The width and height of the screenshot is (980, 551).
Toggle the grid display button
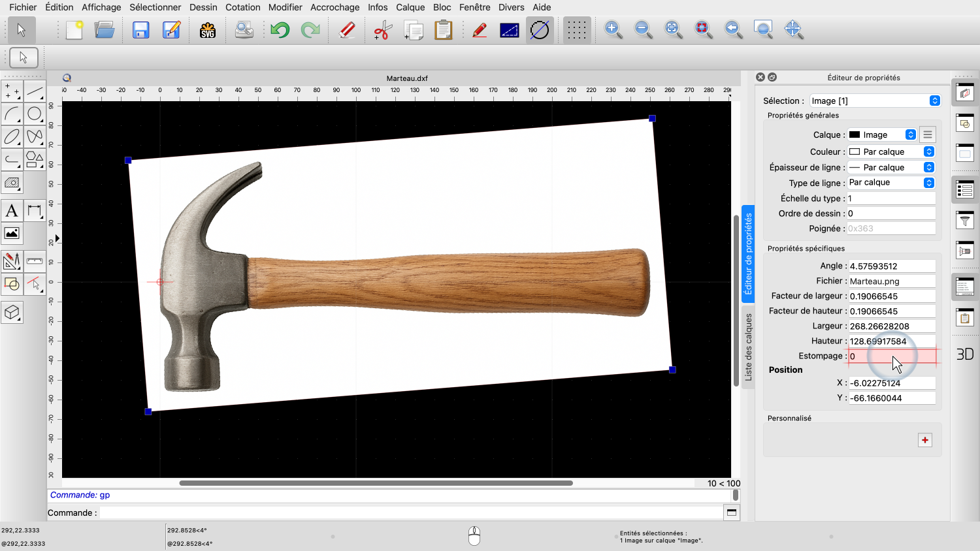click(x=576, y=30)
